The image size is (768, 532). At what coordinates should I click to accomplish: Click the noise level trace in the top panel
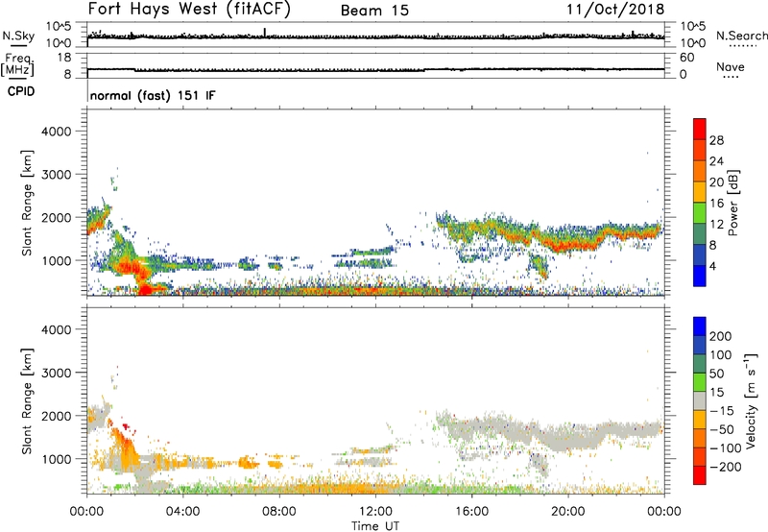pos(375,36)
